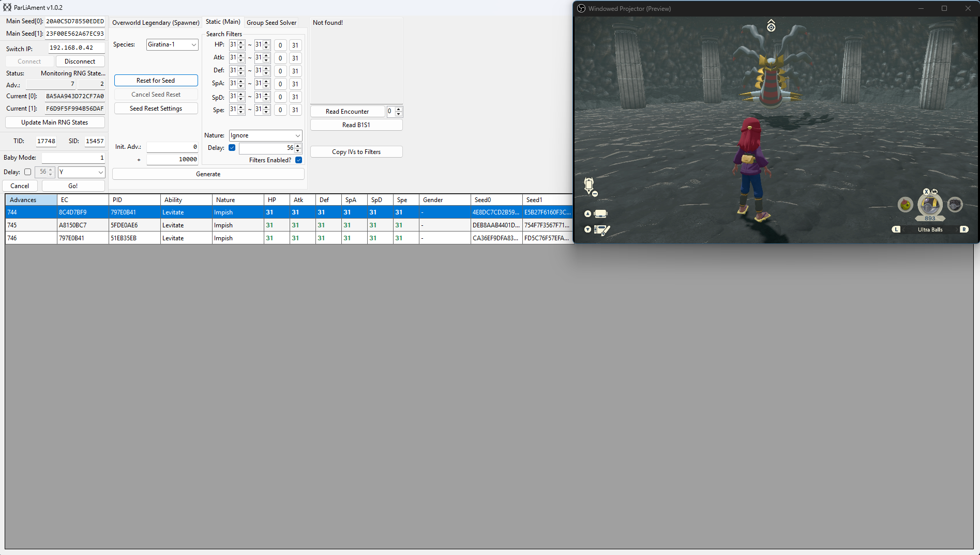Click the R button indicator in game preview
Viewport: 980px width, 555px height.
(964, 229)
